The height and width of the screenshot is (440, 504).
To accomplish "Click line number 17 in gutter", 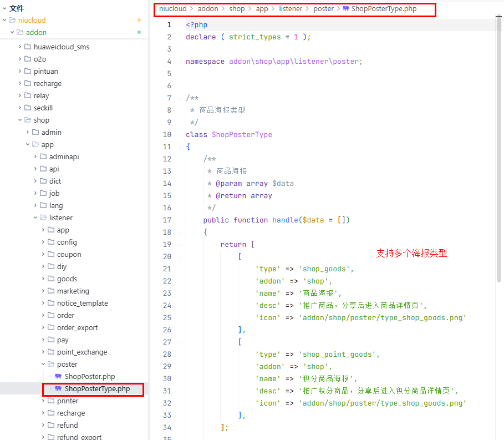I will click(167, 220).
